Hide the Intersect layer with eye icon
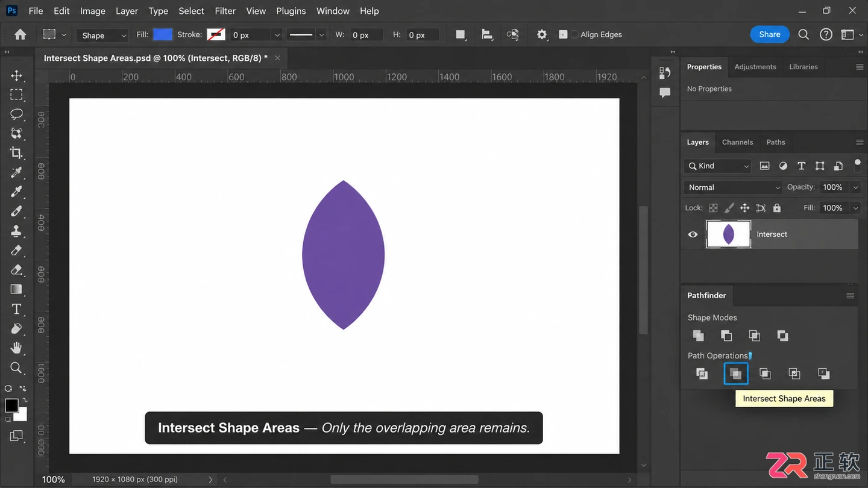The height and width of the screenshot is (488, 868). (x=693, y=234)
